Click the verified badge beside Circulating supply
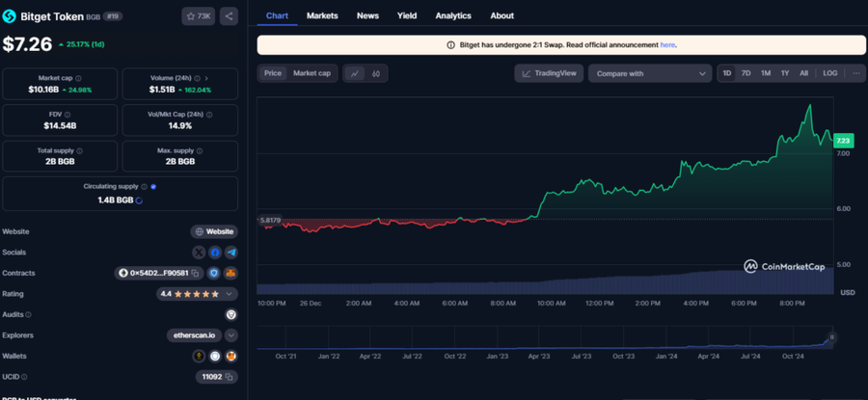 [153, 187]
